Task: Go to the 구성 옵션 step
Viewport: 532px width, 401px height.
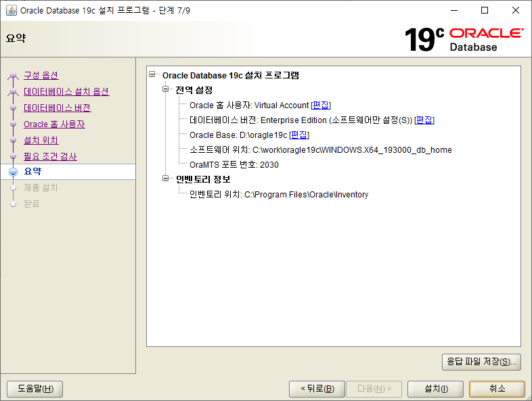Action: pos(41,75)
